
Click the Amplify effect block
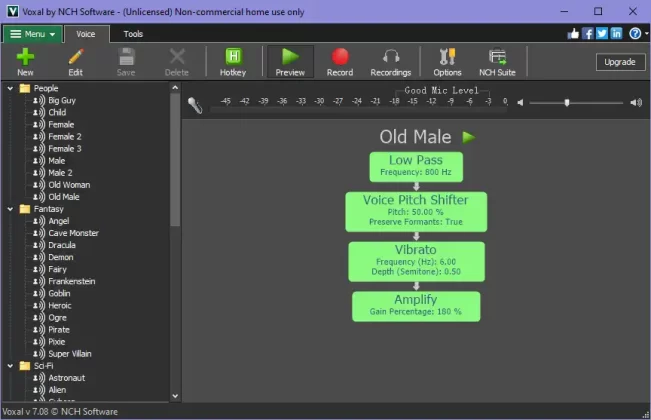416,306
